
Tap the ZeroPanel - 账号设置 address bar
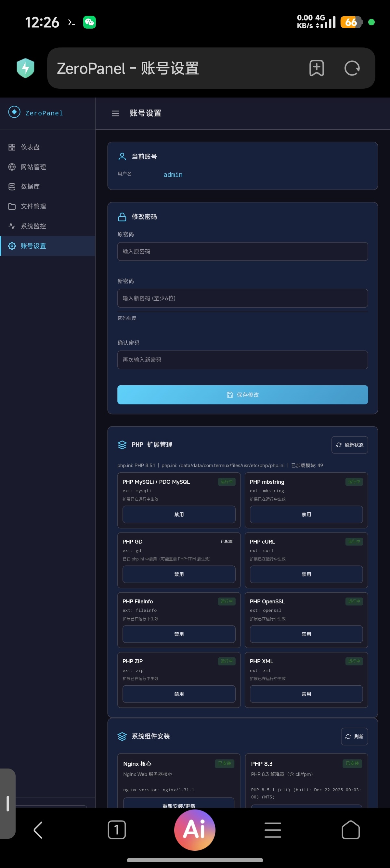coord(211,68)
